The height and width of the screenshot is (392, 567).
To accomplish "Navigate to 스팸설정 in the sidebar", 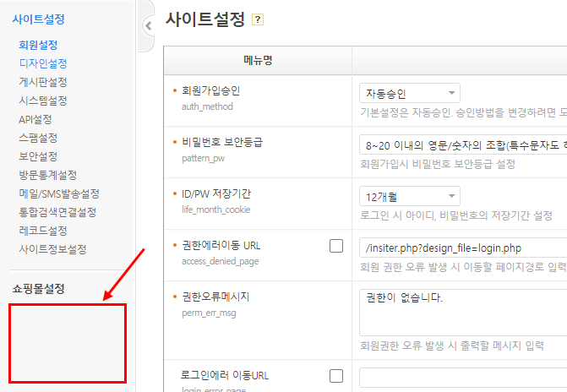I will [x=38, y=138].
